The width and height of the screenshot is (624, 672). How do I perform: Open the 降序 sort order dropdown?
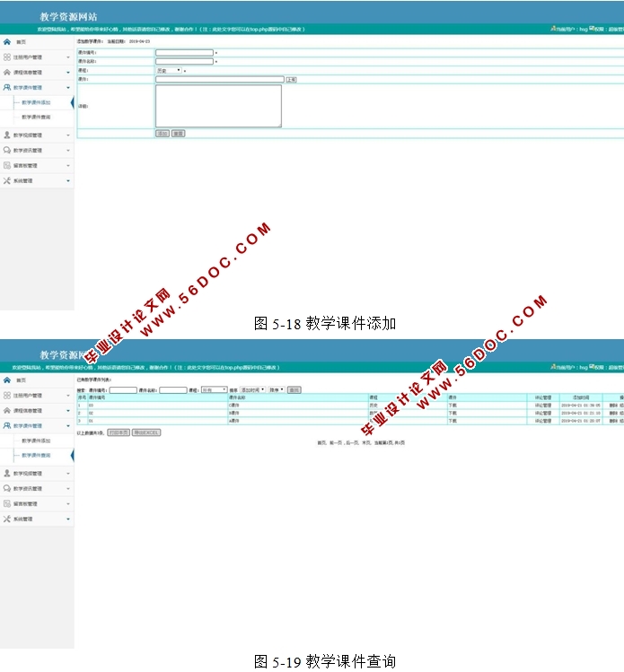pyautogui.click(x=276, y=390)
